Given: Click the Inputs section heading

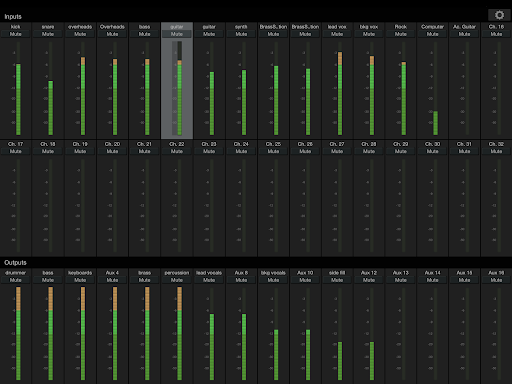Looking at the screenshot, I should click(13, 16).
